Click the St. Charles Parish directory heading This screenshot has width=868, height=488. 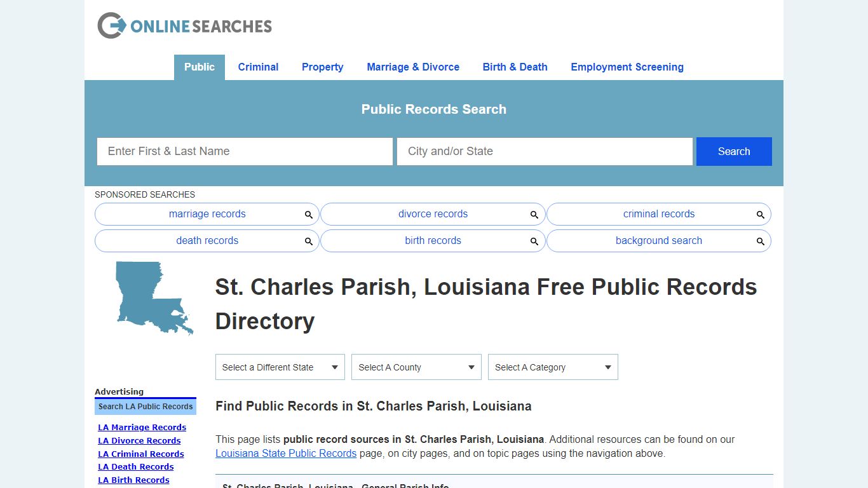tap(486, 304)
